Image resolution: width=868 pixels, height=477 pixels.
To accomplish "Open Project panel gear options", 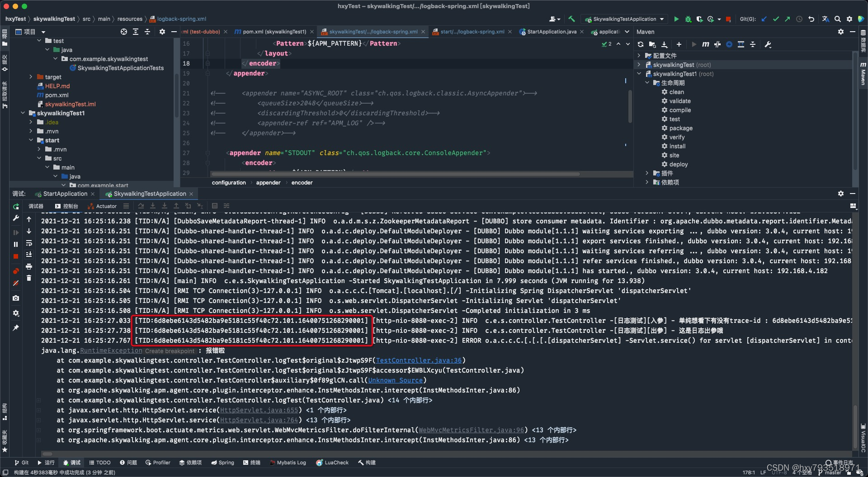I will [x=162, y=32].
